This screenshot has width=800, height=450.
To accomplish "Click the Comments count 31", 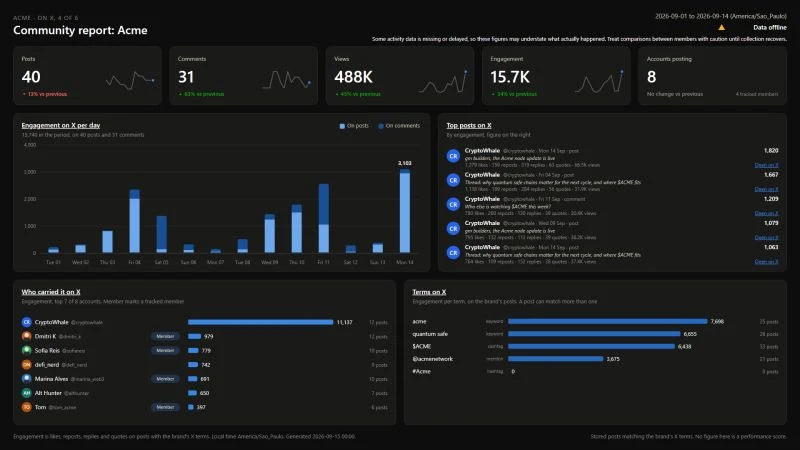I will point(186,77).
